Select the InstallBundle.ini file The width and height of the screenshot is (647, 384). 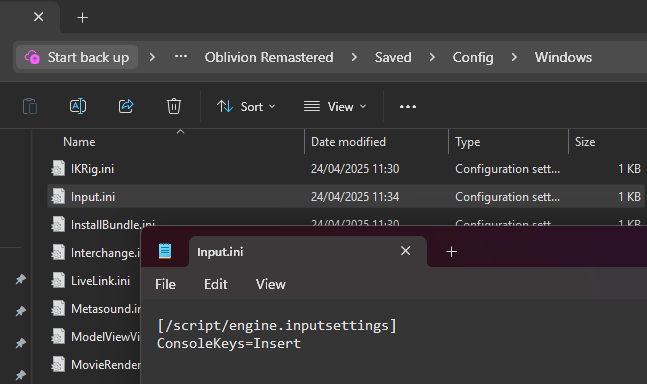113,224
